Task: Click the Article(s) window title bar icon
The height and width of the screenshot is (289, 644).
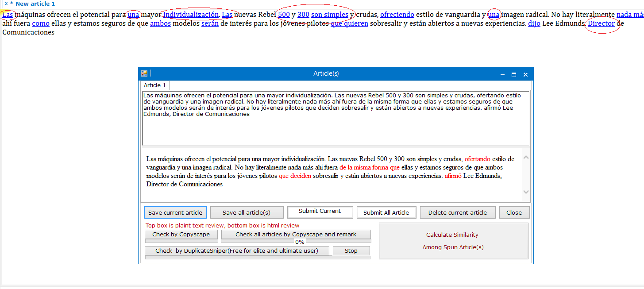Action: 144,74
